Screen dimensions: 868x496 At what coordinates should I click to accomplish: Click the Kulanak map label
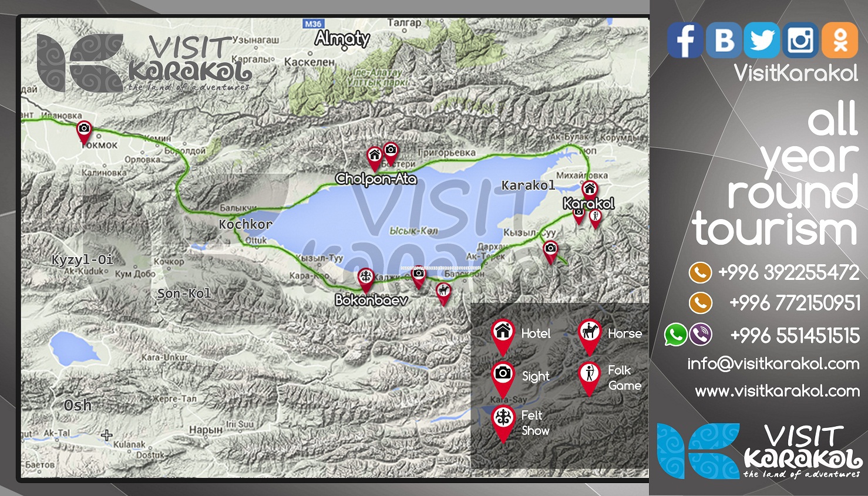coord(129,444)
